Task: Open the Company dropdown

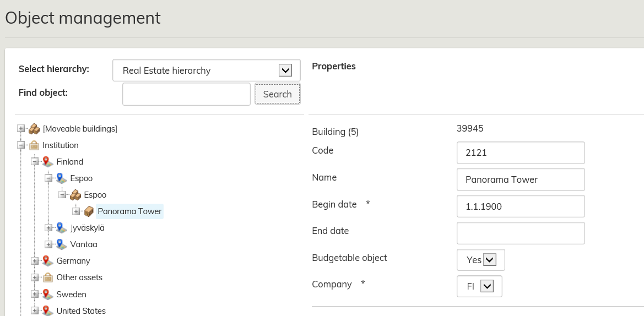Action: click(486, 286)
